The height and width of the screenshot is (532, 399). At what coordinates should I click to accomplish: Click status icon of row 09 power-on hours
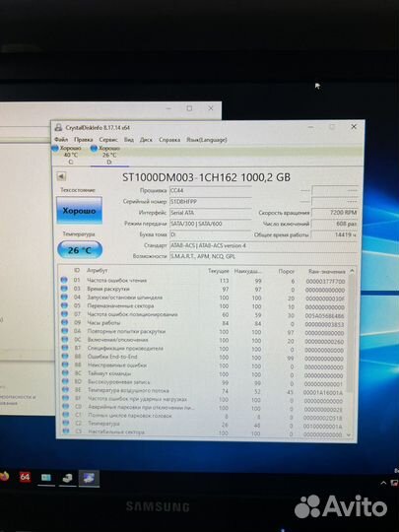[64, 322]
